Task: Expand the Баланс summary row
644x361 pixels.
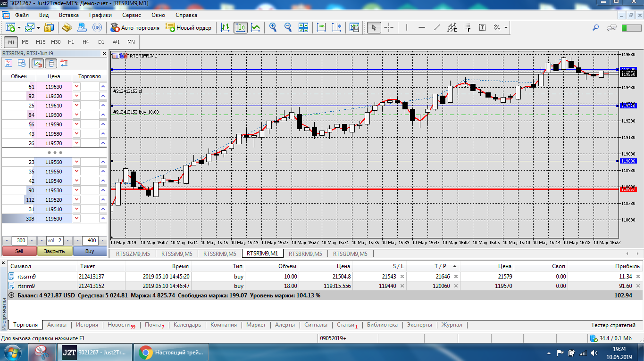Action: [11, 295]
